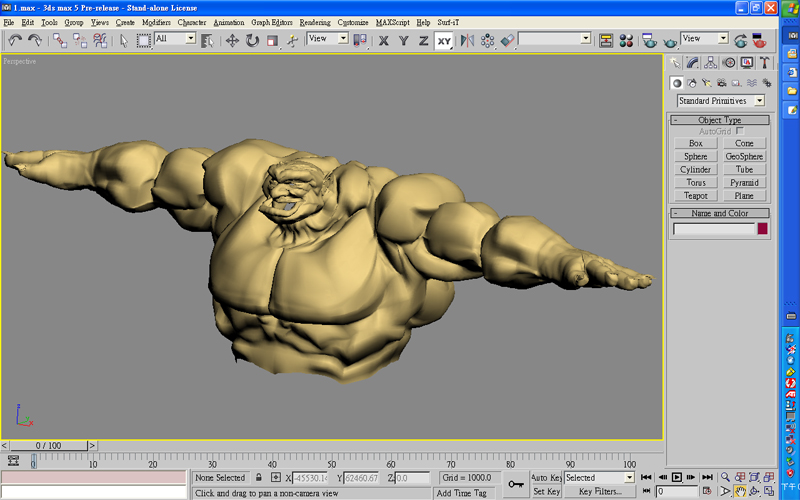Create a Teapot primitive

pyautogui.click(x=695, y=195)
